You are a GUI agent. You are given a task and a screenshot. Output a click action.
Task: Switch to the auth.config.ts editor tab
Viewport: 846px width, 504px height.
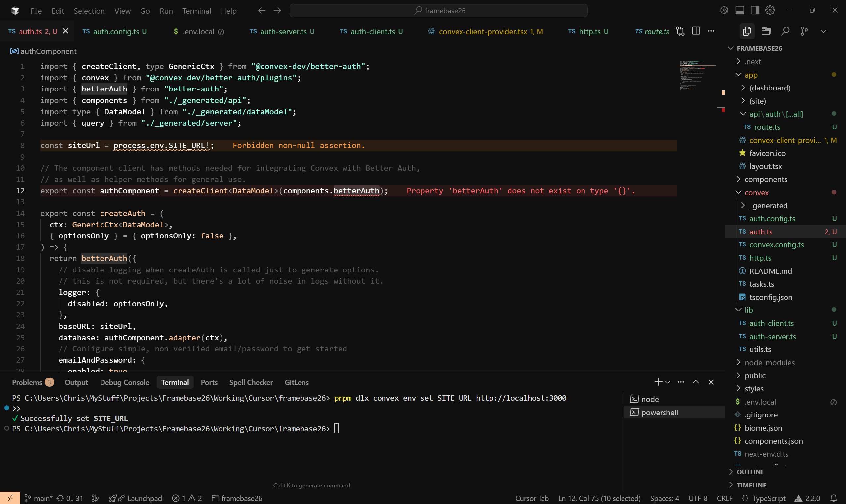[x=116, y=32]
